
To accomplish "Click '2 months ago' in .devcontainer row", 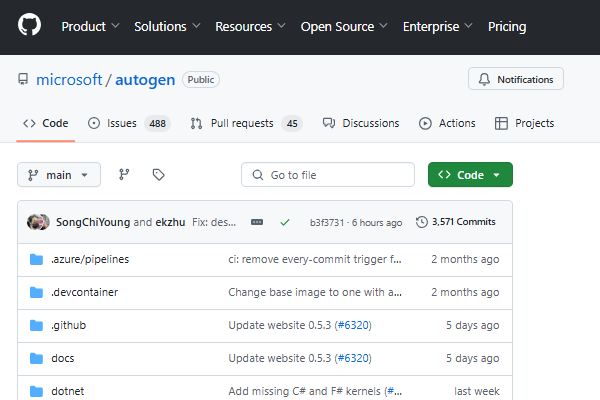I will (465, 292).
